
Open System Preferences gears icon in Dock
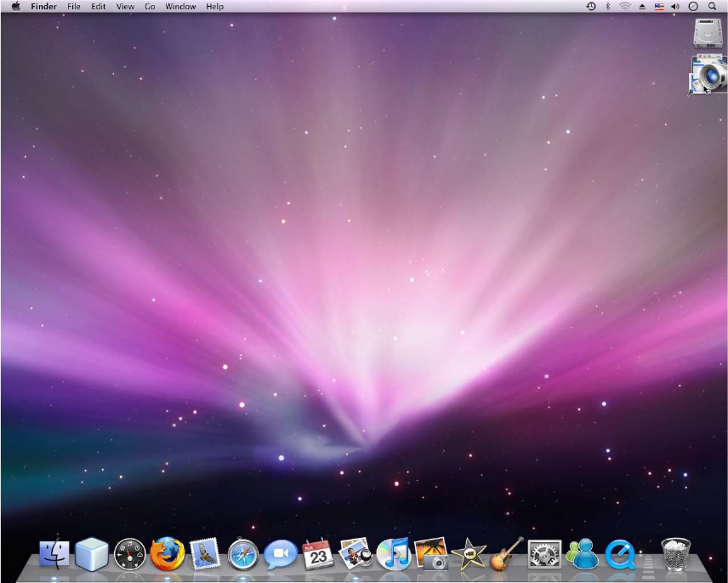click(x=544, y=554)
